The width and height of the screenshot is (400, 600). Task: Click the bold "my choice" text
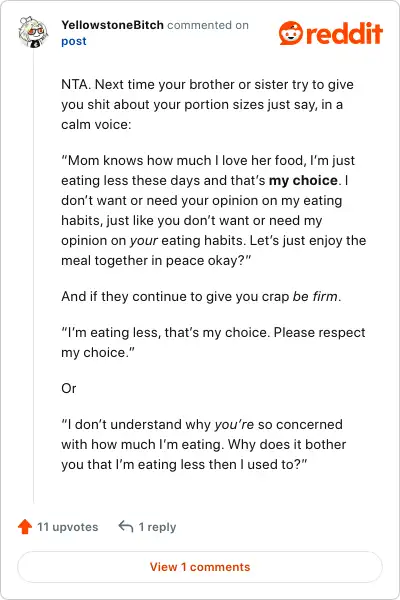303,180
